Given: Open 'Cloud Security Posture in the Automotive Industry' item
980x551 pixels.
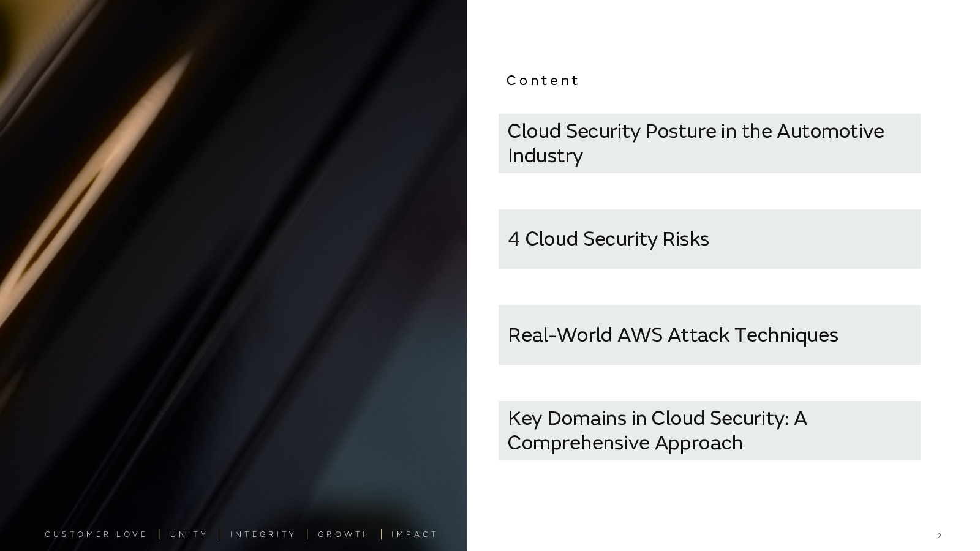Looking at the screenshot, I should point(709,143).
